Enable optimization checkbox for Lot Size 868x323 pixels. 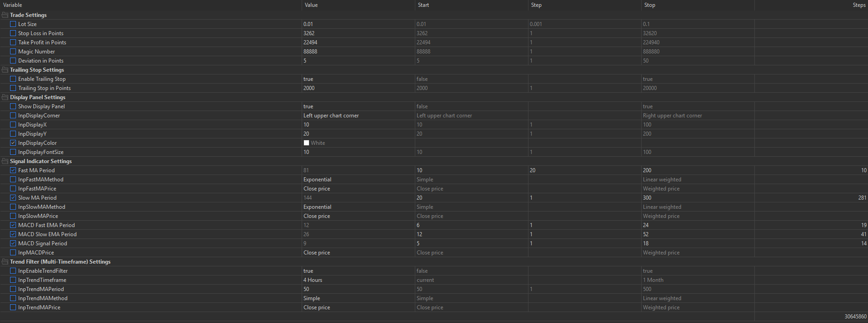tap(13, 24)
